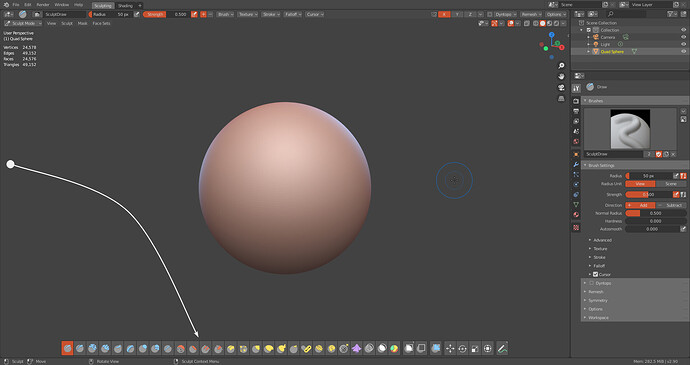Select the Mask brush tool
This screenshot has height=365, width=690.
pyautogui.click(x=382, y=348)
